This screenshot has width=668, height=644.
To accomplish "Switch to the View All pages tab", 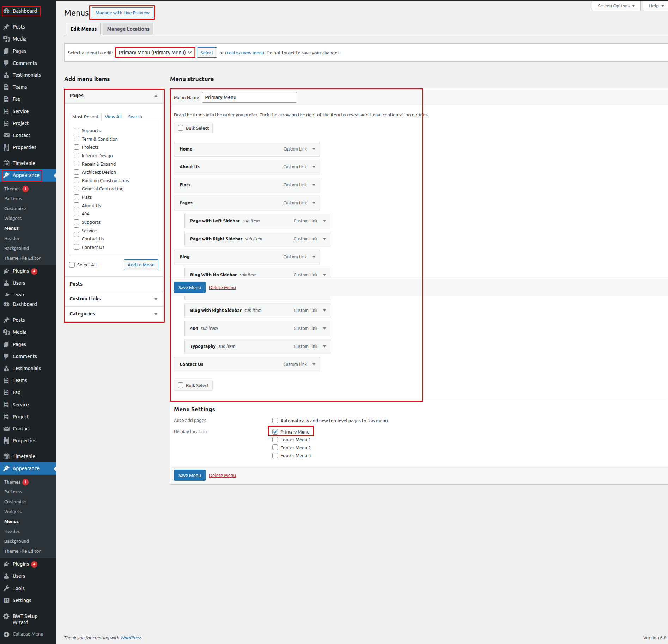I will coord(113,117).
